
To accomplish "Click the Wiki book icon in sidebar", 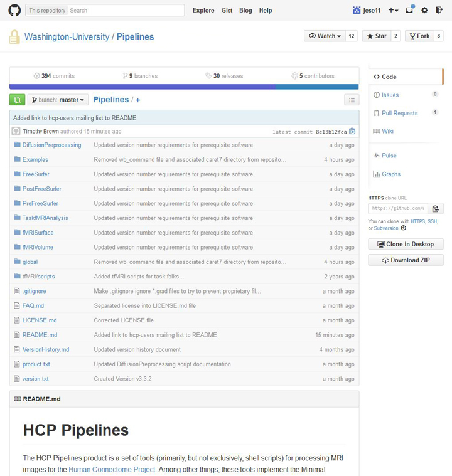I will coord(376,131).
